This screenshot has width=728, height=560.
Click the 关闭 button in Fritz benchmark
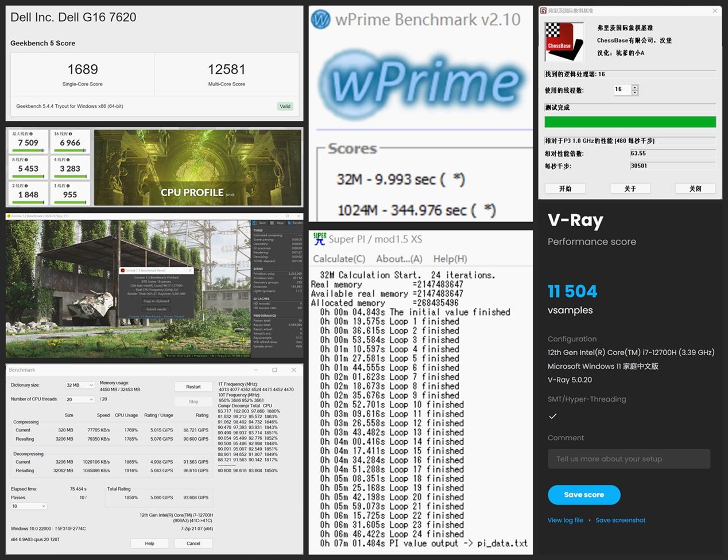pyautogui.click(x=695, y=188)
